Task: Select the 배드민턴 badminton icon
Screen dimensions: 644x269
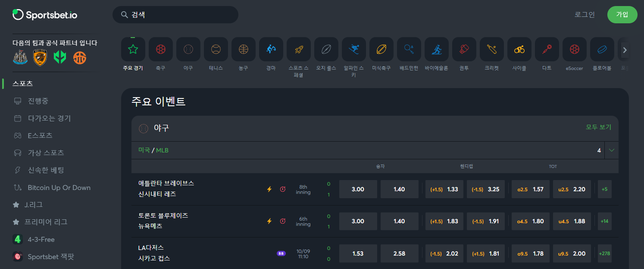Action: coord(409,49)
